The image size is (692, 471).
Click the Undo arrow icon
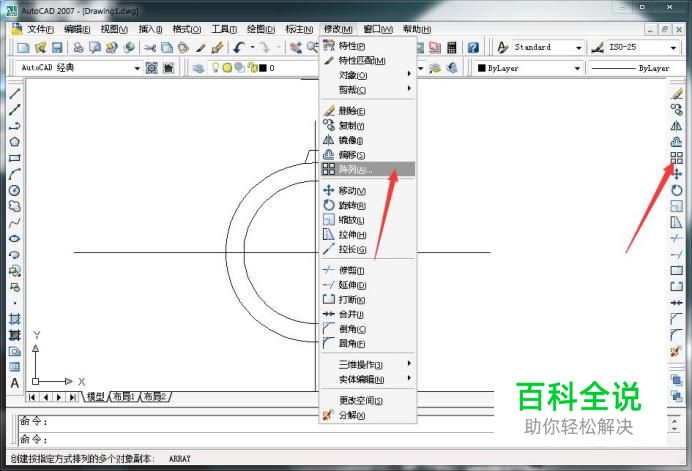240,47
